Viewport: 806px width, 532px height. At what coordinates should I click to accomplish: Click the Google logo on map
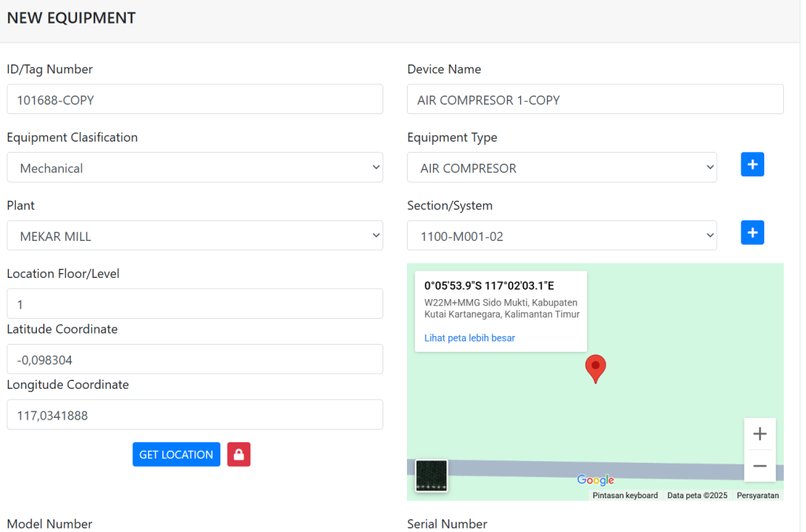point(595,480)
